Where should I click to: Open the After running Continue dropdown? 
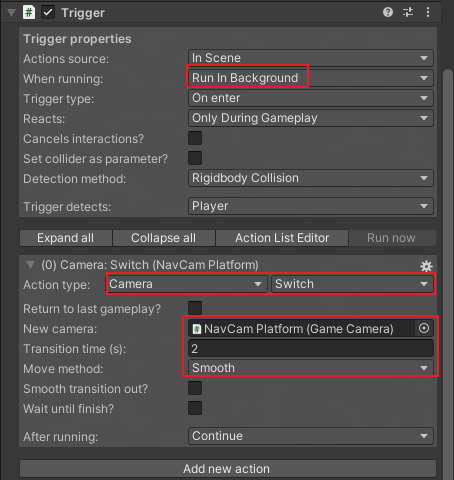(311, 436)
